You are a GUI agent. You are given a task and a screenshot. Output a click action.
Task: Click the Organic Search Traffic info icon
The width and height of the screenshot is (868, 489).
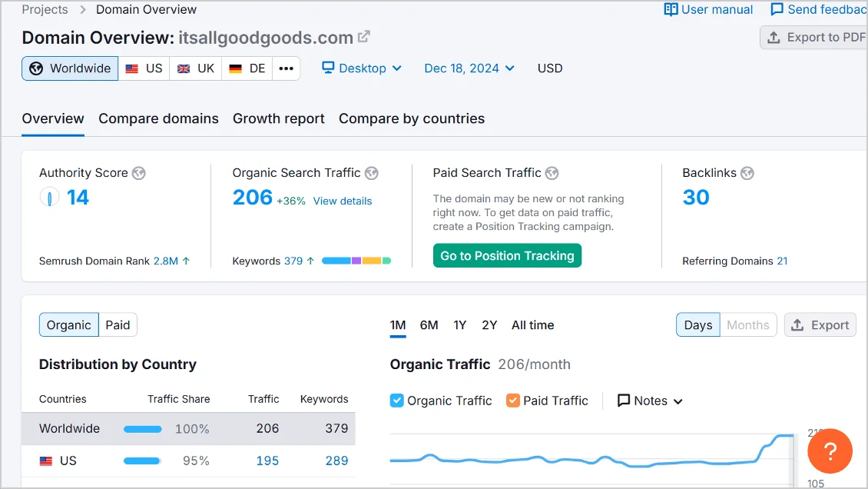click(x=372, y=173)
